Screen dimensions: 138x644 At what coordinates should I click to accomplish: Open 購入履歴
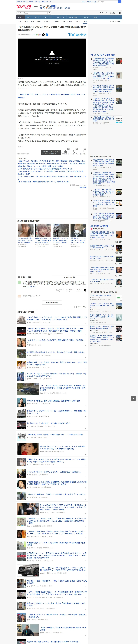point(112,13)
